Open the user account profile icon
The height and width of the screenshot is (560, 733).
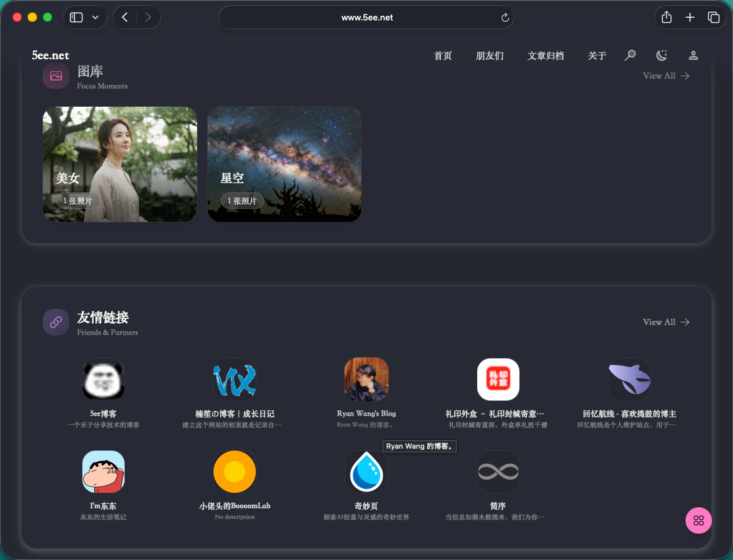pyautogui.click(x=693, y=55)
